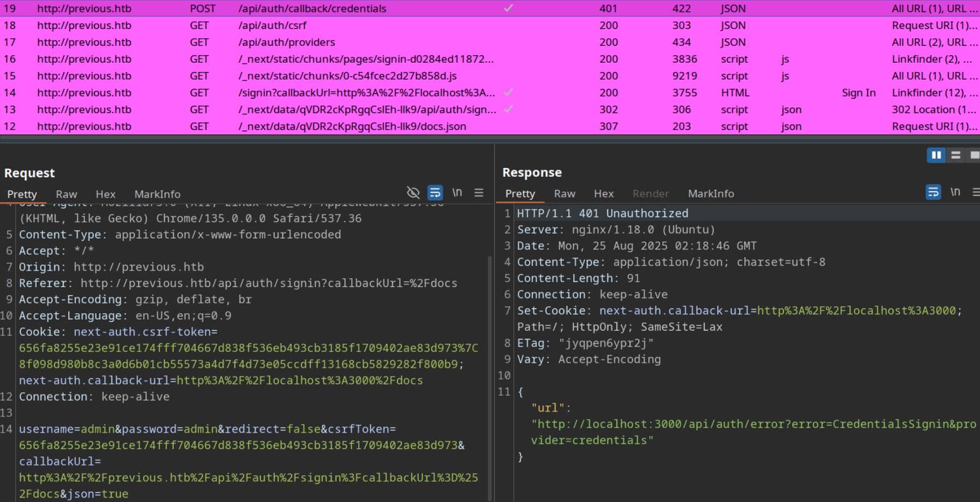Image resolution: width=980 pixels, height=502 pixels.
Task: Select the docs.json request row
Action: 490,127
